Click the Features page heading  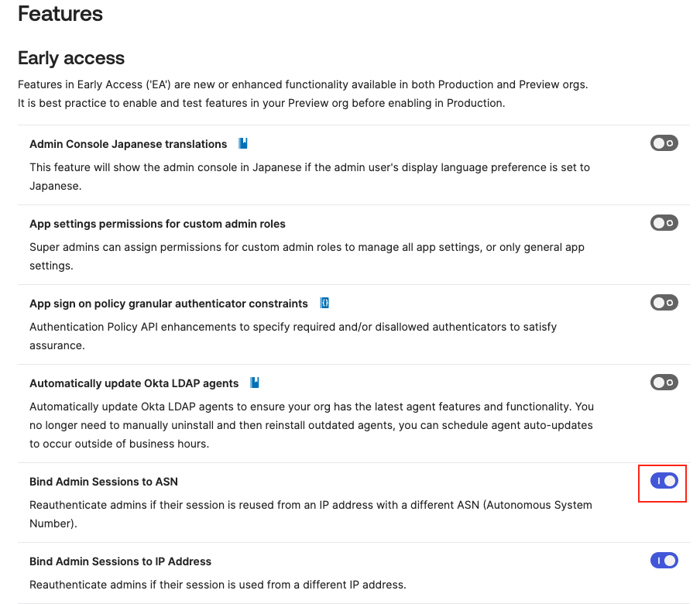[x=60, y=14]
